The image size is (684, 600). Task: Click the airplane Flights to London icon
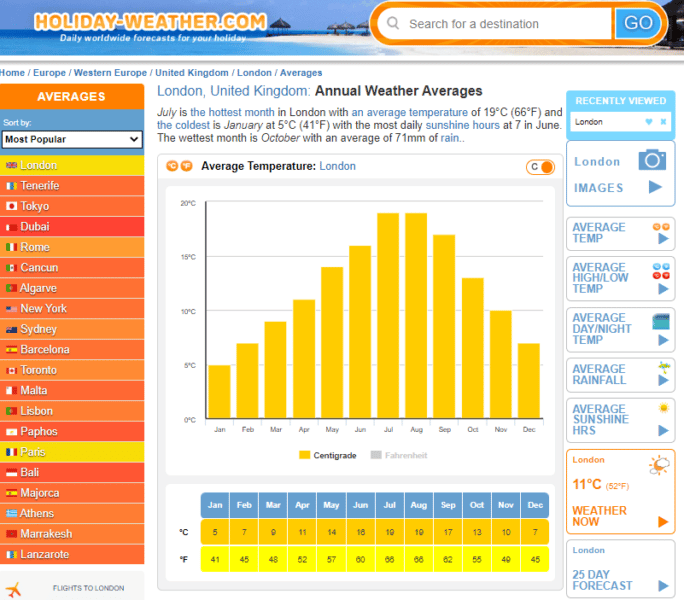[x=14, y=590]
